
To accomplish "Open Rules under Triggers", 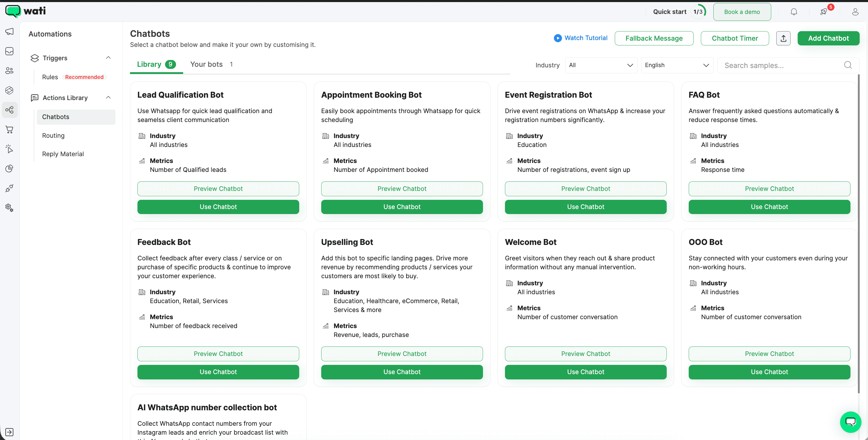I will click(x=50, y=77).
